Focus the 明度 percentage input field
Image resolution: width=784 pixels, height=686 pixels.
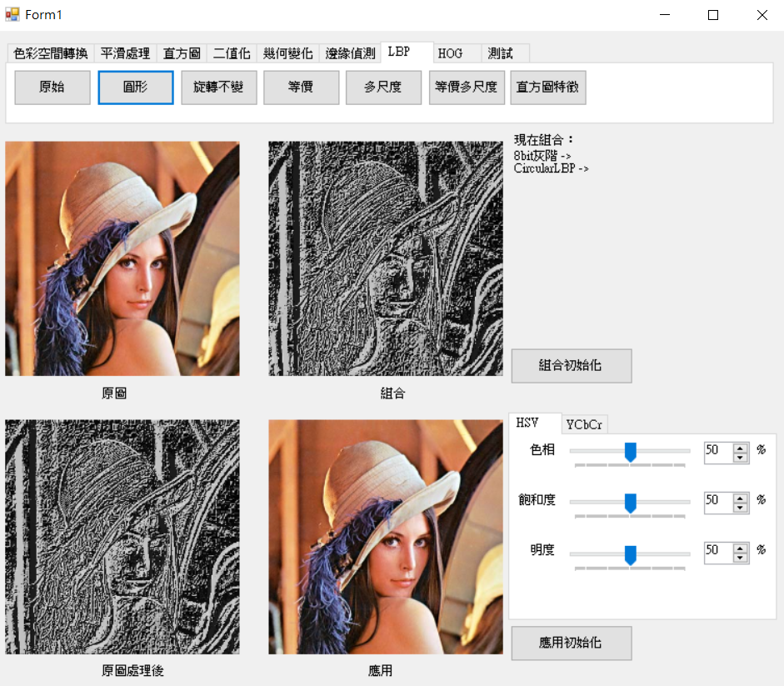(719, 553)
